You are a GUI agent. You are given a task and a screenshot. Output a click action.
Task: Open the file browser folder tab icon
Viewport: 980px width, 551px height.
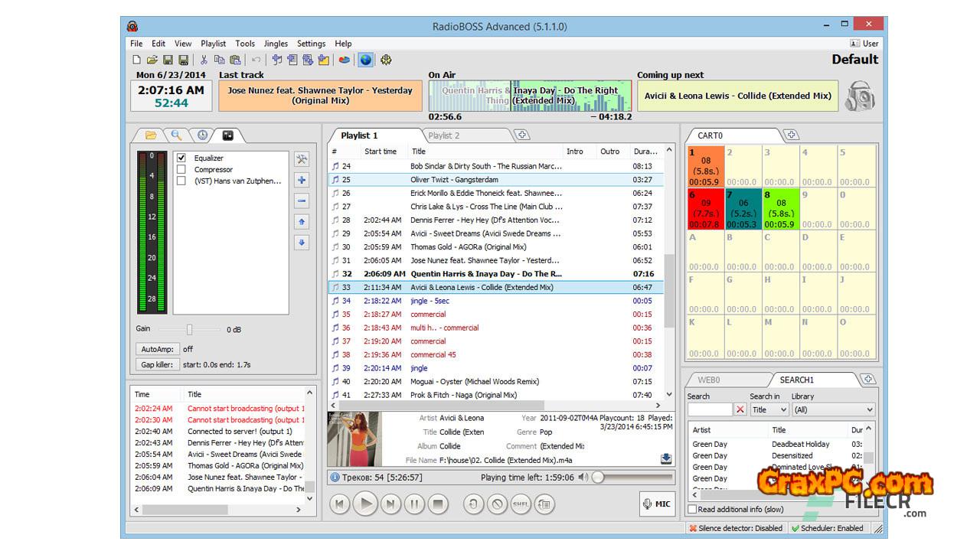coord(151,135)
